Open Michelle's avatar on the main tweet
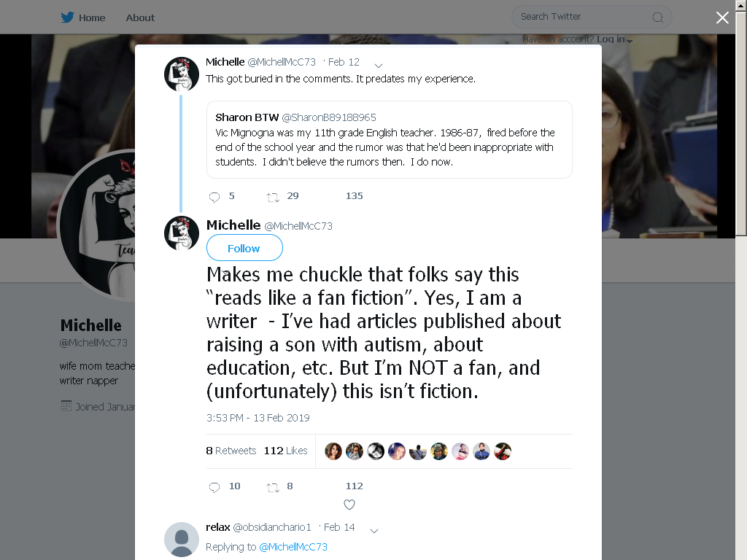Screen dimensions: 747x560 pos(182,233)
